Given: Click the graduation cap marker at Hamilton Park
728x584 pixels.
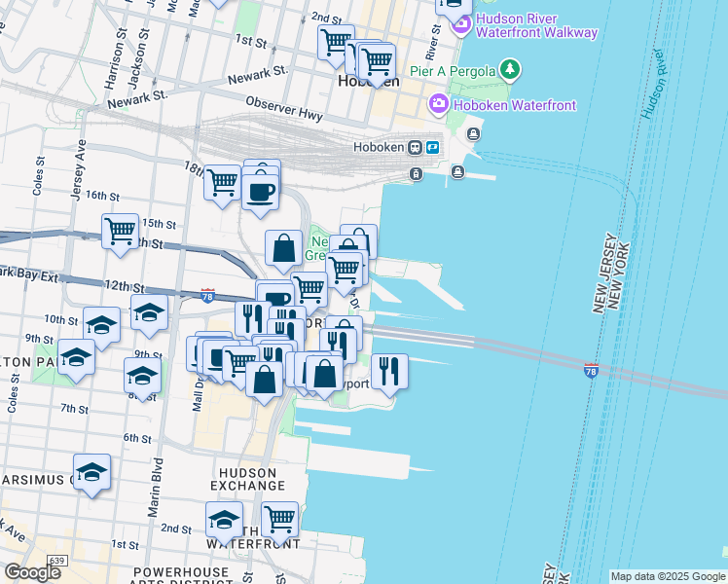Looking at the screenshot, I should (77, 360).
